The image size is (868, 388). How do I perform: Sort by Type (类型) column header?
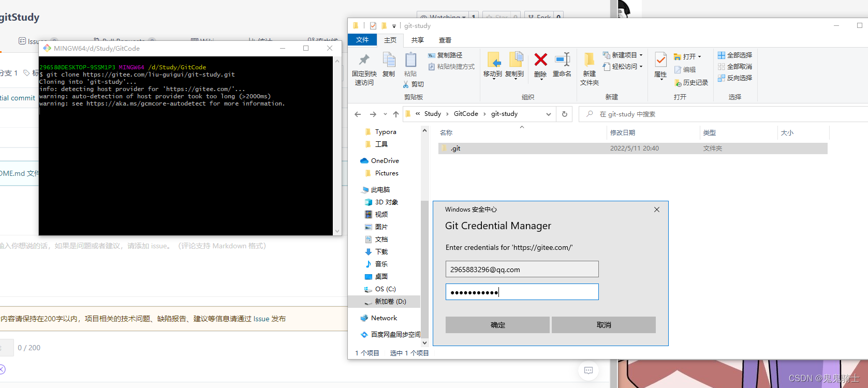[x=739, y=133]
